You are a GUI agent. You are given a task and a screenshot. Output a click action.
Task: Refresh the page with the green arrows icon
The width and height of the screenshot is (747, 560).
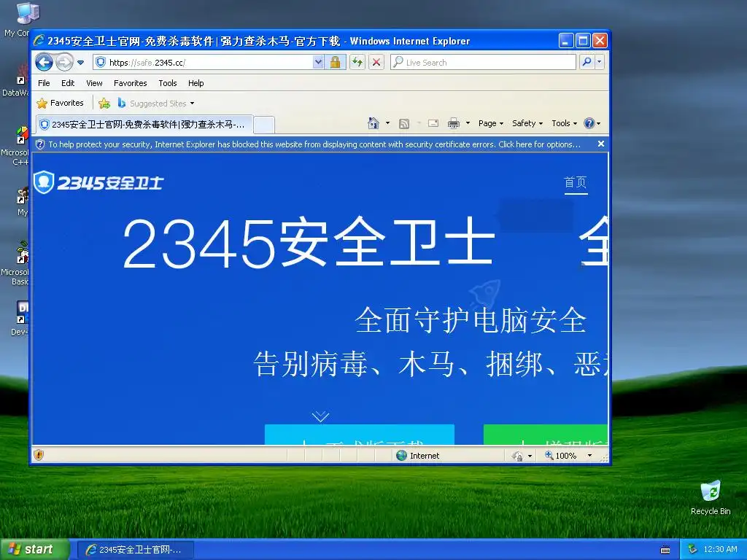[x=357, y=63]
